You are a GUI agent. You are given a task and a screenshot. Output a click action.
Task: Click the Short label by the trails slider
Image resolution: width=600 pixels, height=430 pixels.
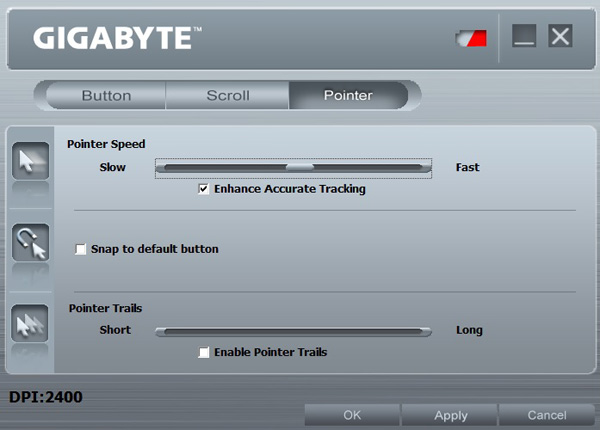115,330
